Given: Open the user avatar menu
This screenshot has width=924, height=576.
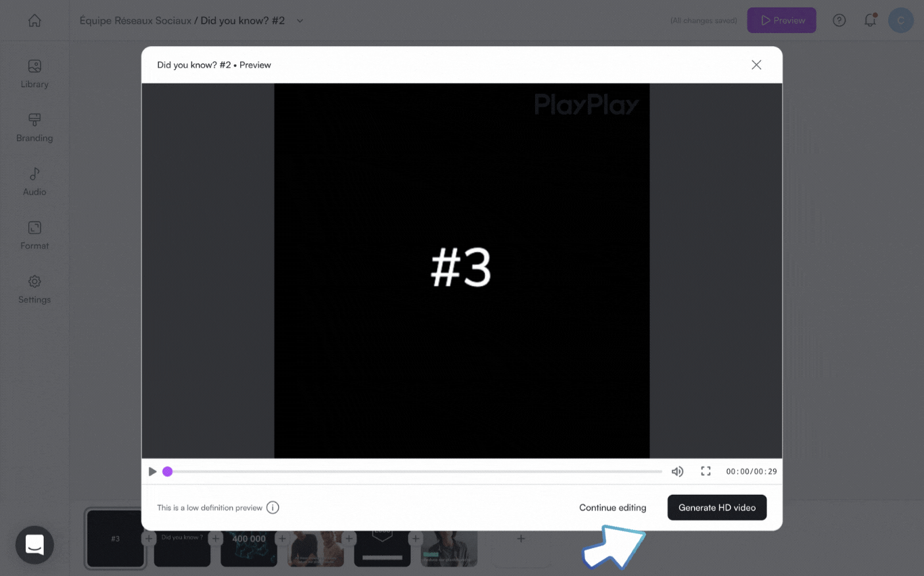Looking at the screenshot, I should (900, 20).
